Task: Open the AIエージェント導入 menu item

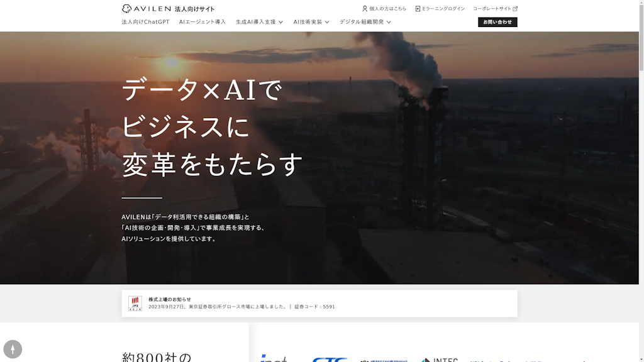Action: point(203,22)
